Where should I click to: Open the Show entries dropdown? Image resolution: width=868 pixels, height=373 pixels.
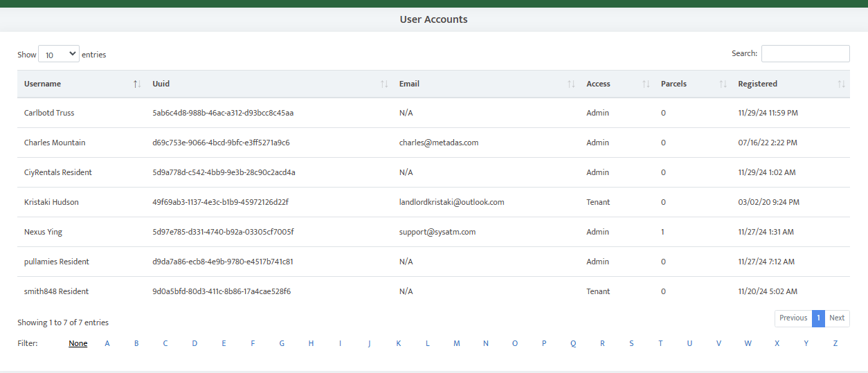[x=59, y=54]
